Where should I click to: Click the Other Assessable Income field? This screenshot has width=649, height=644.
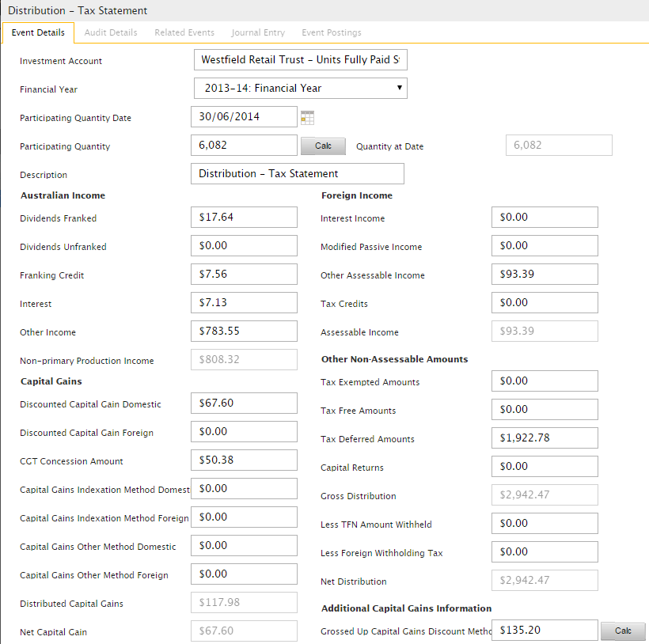click(x=545, y=274)
